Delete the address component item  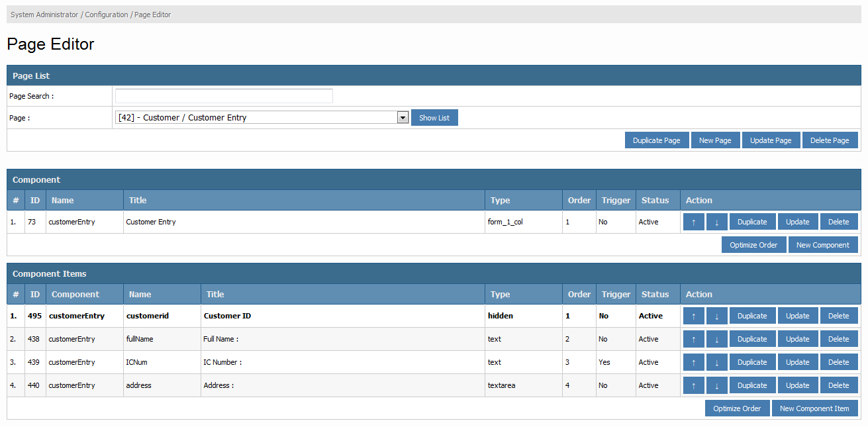pyautogui.click(x=838, y=386)
